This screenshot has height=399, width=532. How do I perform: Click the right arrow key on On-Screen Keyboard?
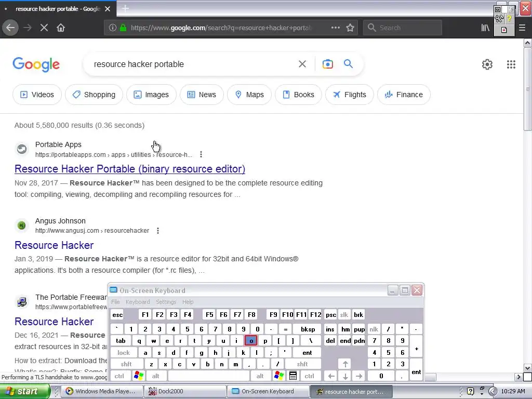pyautogui.click(x=359, y=376)
